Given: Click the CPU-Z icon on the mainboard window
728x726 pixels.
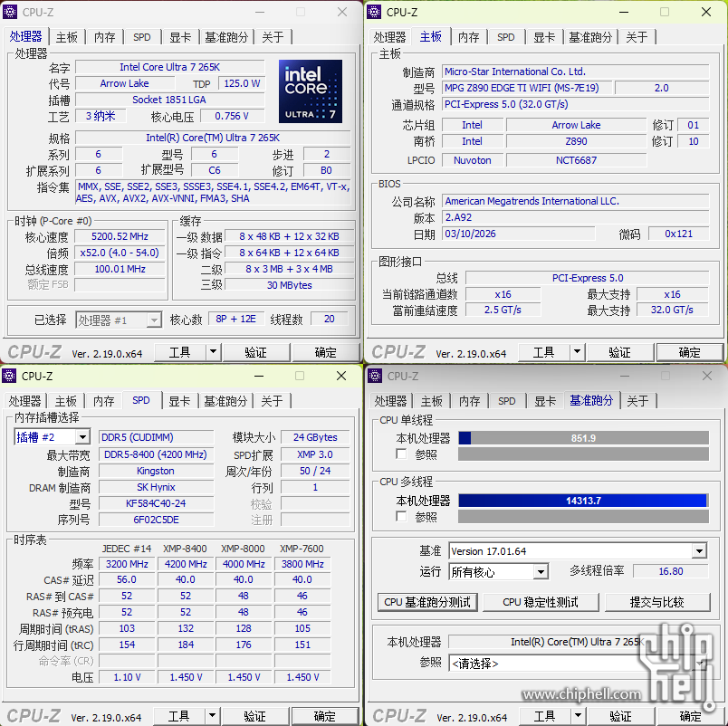Looking at the screenshot, I should click(373, 13).
